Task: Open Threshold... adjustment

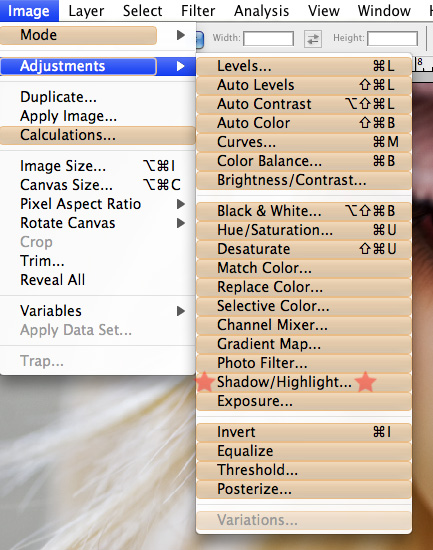Action: click(x=304, y=470)
